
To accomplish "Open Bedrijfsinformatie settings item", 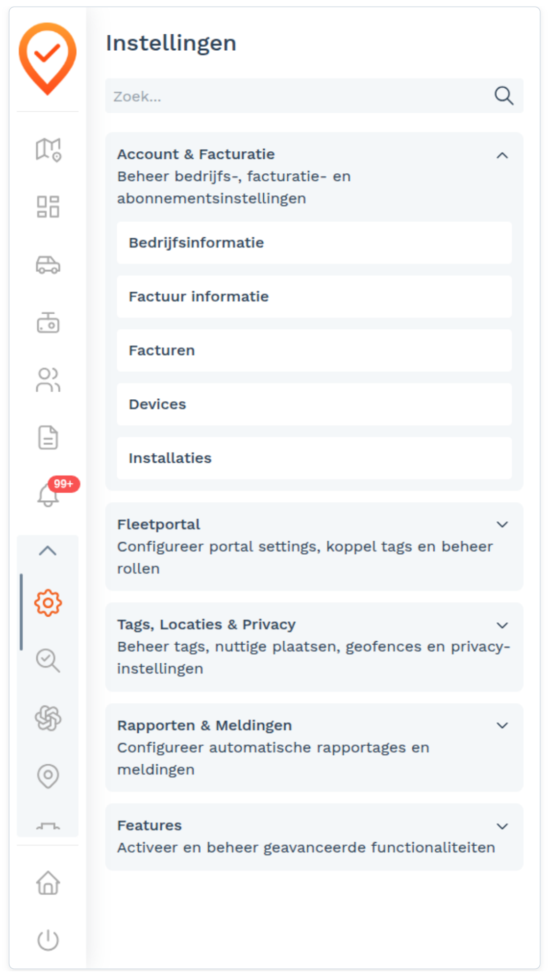I will [314, 243].
